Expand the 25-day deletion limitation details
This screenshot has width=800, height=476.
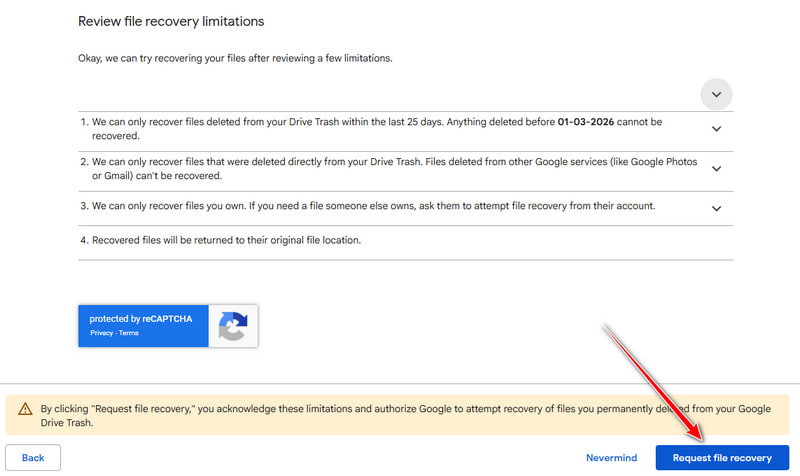[x=716, y=129]
